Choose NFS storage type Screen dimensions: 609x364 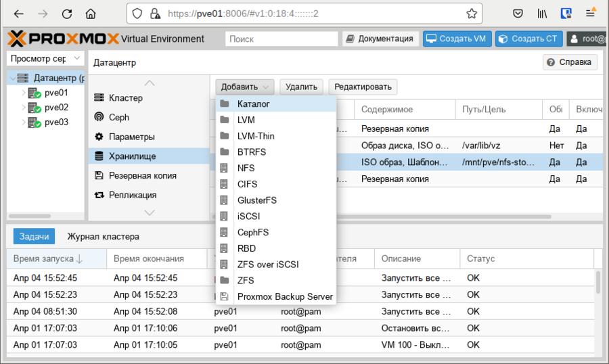click(276, 168)
